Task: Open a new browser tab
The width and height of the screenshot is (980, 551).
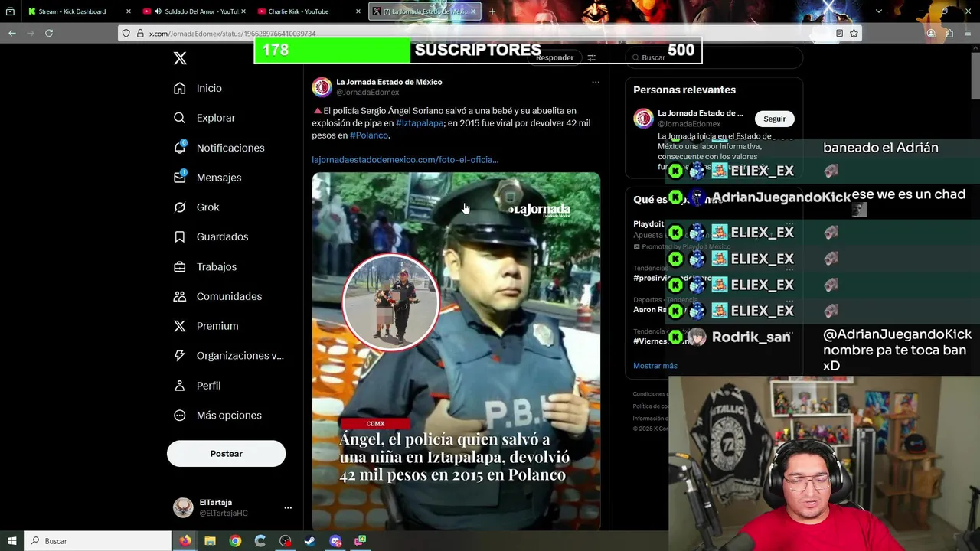Action: tap(492, 11)
